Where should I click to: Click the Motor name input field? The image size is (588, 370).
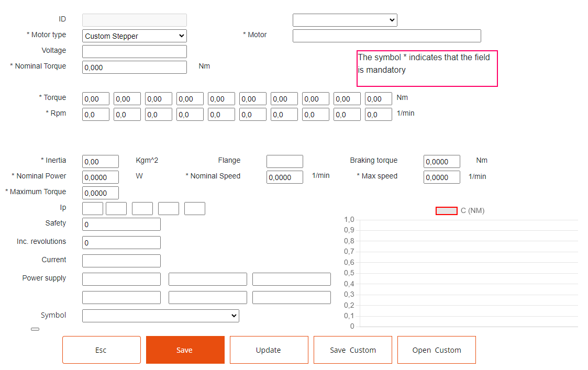click(386, 36)
